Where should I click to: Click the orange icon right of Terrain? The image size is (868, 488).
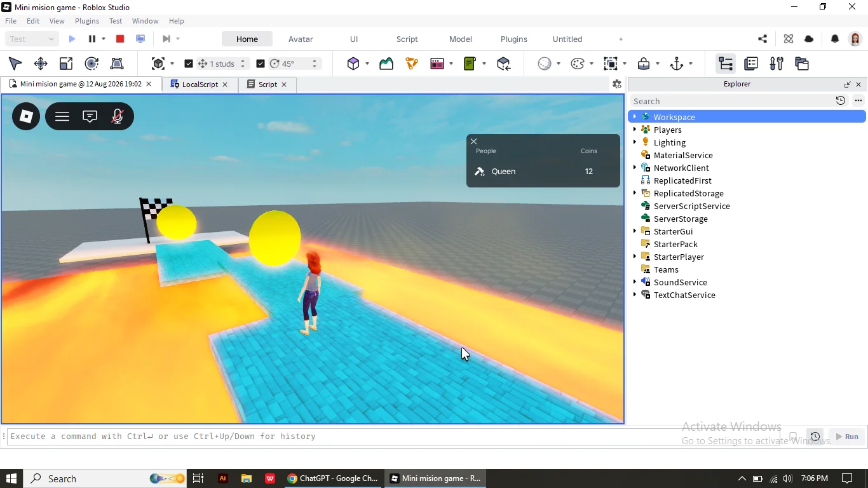pyautogui.click(x=412, y=64)
